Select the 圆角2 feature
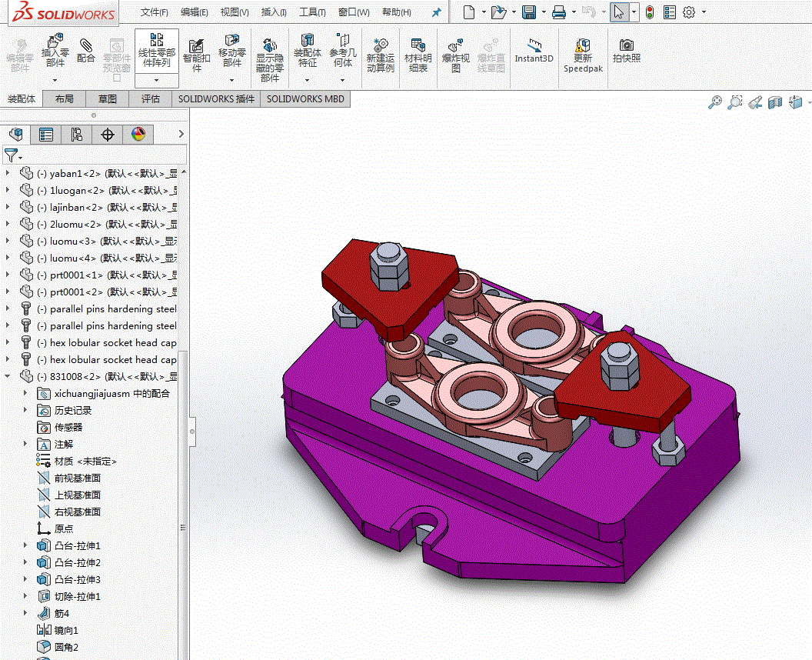812x660 pixels. click(x=58, y=647)
